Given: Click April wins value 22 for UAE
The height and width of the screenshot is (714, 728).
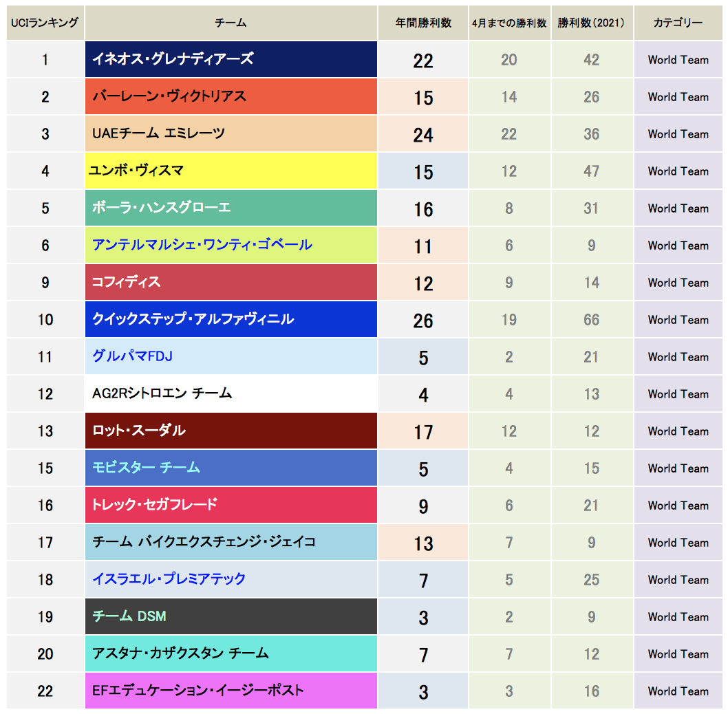Looking at the screenshot, I should (509, 134).
